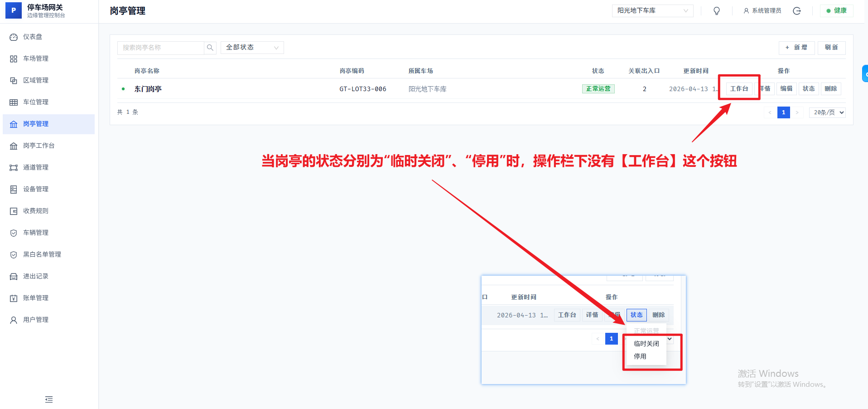Open the 黑白名单管理 shield icon
Viewport: 868px width, 409px height.
coord(14,254)
